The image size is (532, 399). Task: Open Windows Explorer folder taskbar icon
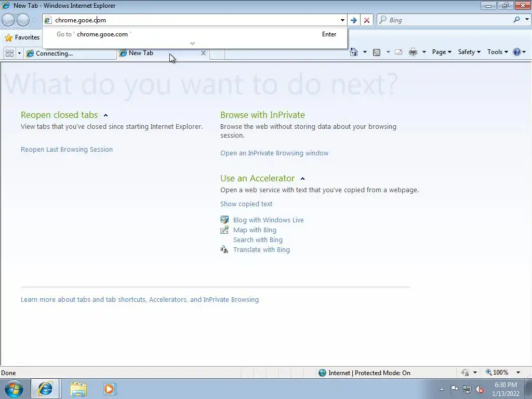tap(78, 389)
